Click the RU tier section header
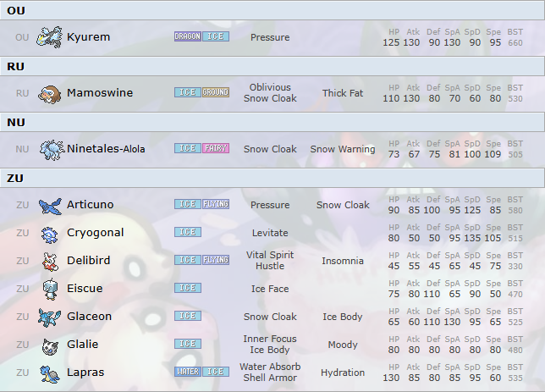This screenshot has height=392, width=545. coord(272,66)
